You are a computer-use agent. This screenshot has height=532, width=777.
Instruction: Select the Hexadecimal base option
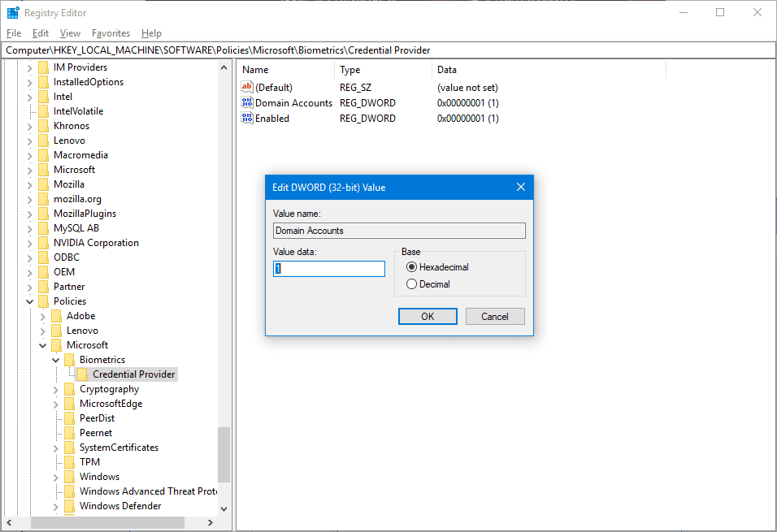click(x=411, y=267)
